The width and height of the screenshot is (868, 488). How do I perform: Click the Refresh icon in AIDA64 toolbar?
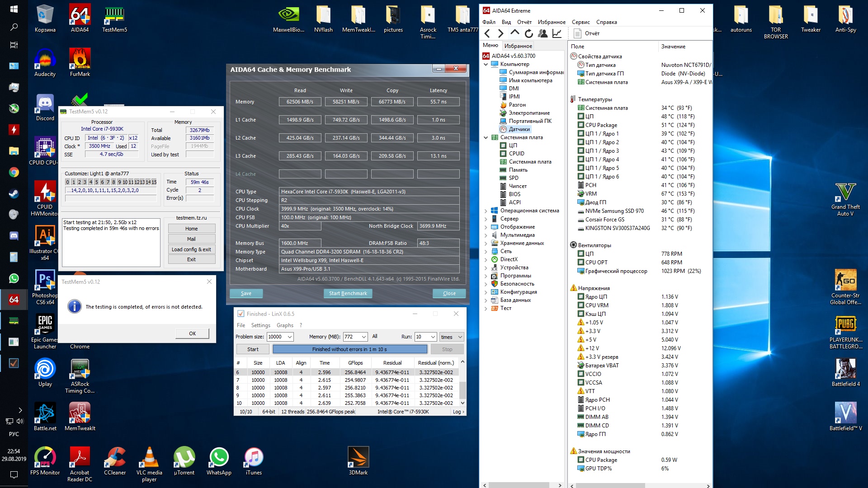click(x=528, y=33)
